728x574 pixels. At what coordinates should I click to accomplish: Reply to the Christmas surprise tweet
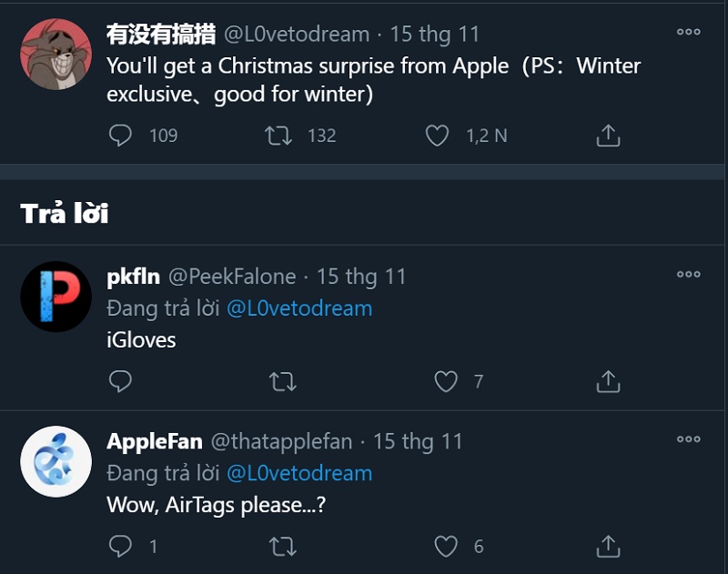(x=121, y=136)
